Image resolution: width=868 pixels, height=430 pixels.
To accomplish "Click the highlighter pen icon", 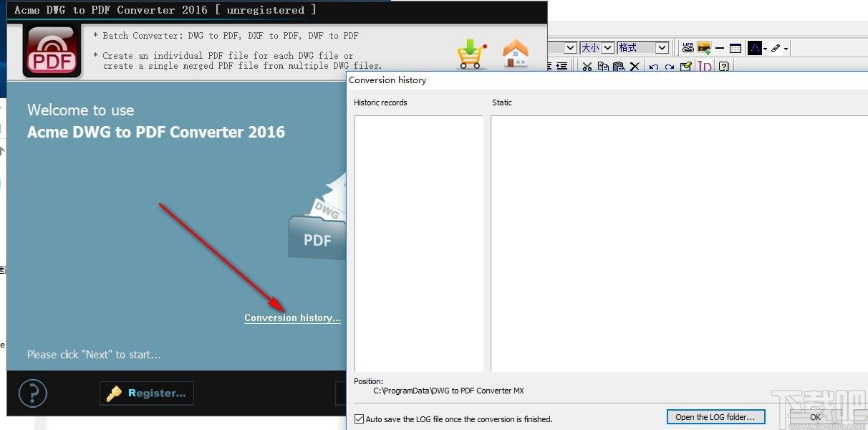I will pyautogui.click(x=776, y=48).
